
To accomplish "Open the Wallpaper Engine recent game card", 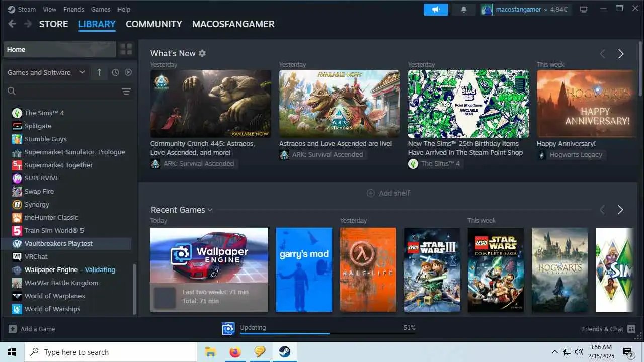I will 209,269.
